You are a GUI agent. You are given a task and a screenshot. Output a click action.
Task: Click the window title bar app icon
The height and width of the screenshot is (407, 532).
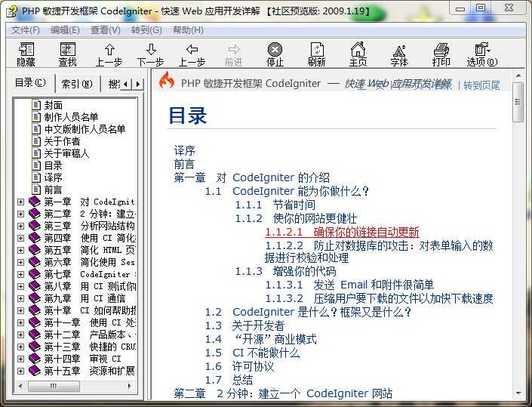point(11,11)
